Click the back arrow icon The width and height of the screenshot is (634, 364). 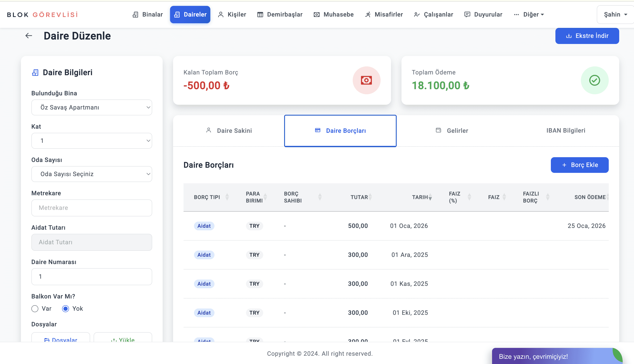(29, 36)
